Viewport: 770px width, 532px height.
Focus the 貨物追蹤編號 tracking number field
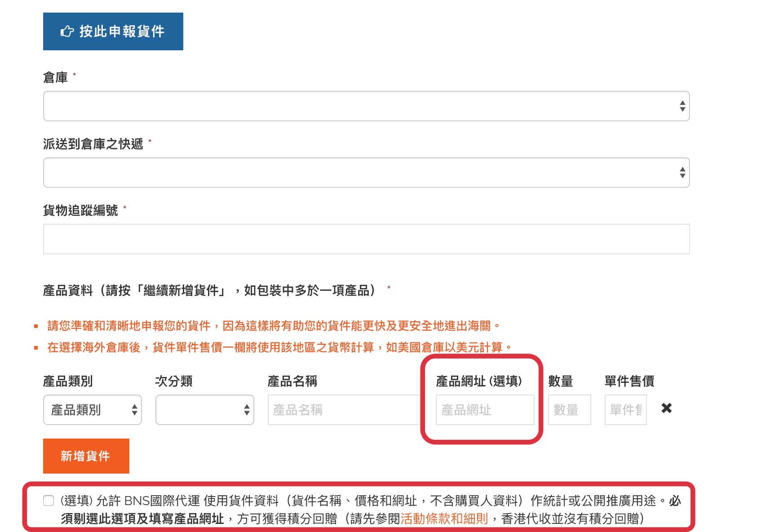[366, 239]
